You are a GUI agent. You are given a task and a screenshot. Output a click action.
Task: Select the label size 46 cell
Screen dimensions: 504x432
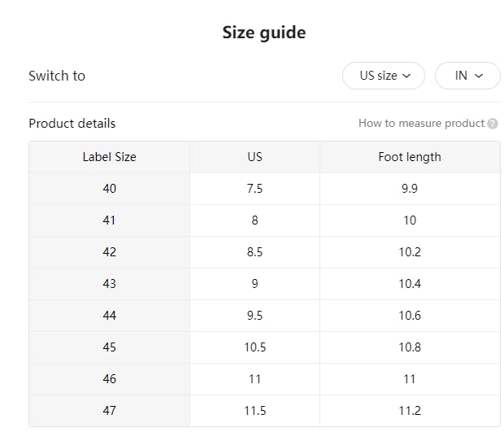pos(110,379)
